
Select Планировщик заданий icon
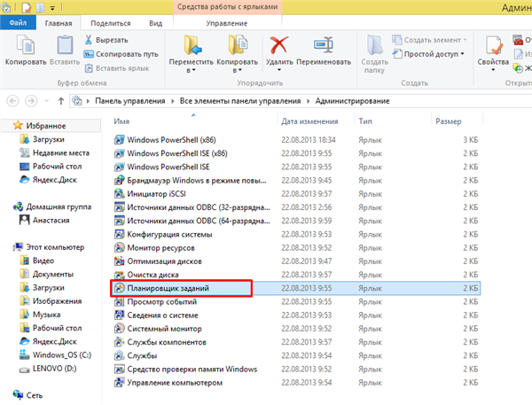[x=119, y=288]
